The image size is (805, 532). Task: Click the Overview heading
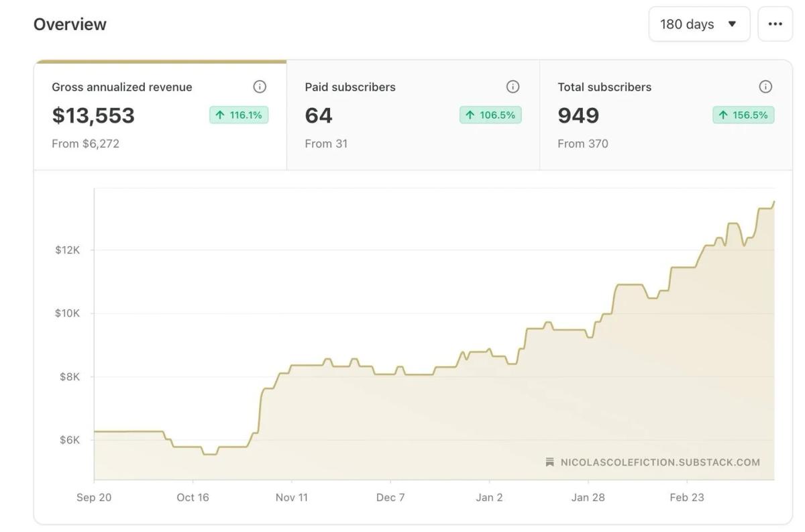(x=70, y=23)
